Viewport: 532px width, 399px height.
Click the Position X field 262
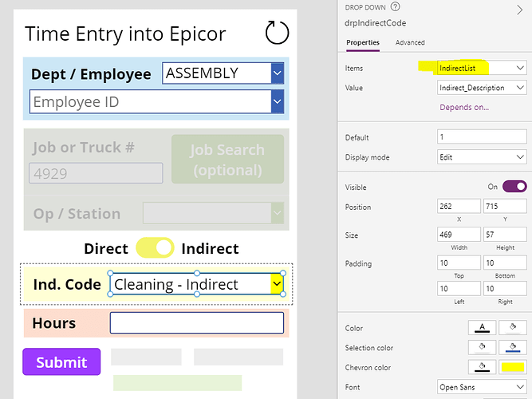coord(459,206)
